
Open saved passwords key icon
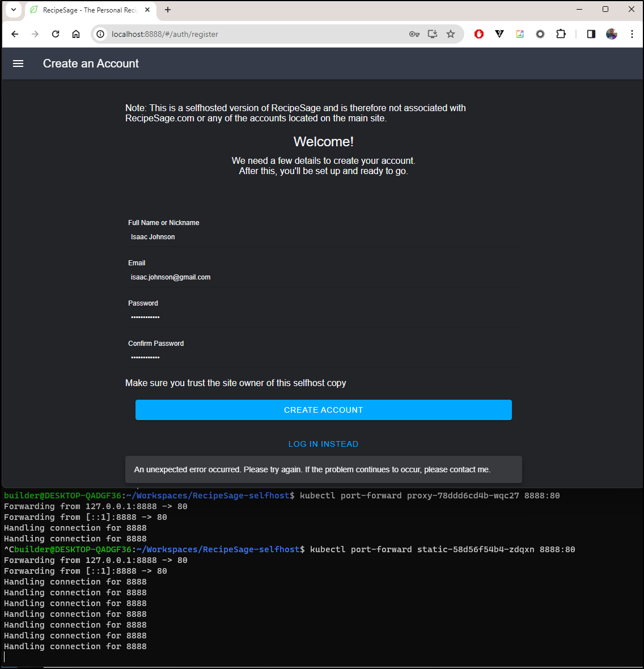(414, 34)
